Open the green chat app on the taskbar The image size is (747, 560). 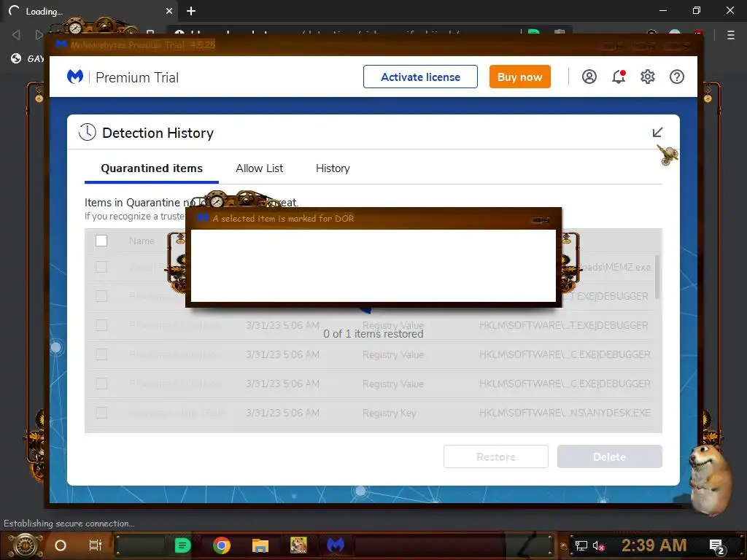(x=182, y=545)
